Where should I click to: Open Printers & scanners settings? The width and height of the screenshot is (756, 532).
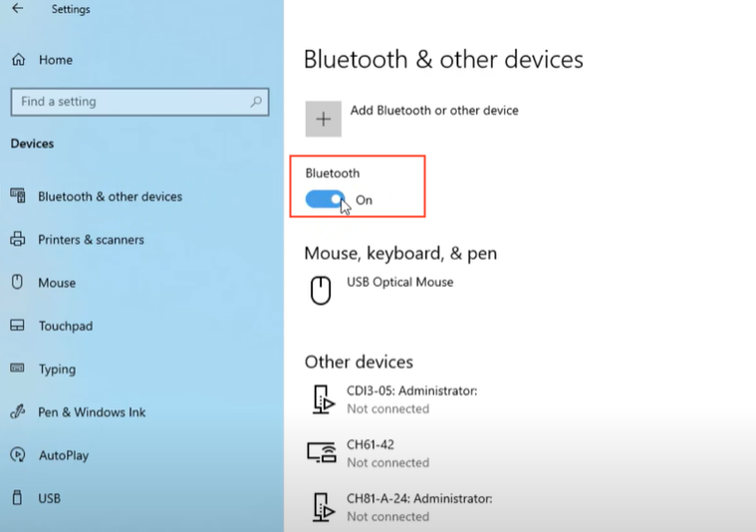coord(91,239)
